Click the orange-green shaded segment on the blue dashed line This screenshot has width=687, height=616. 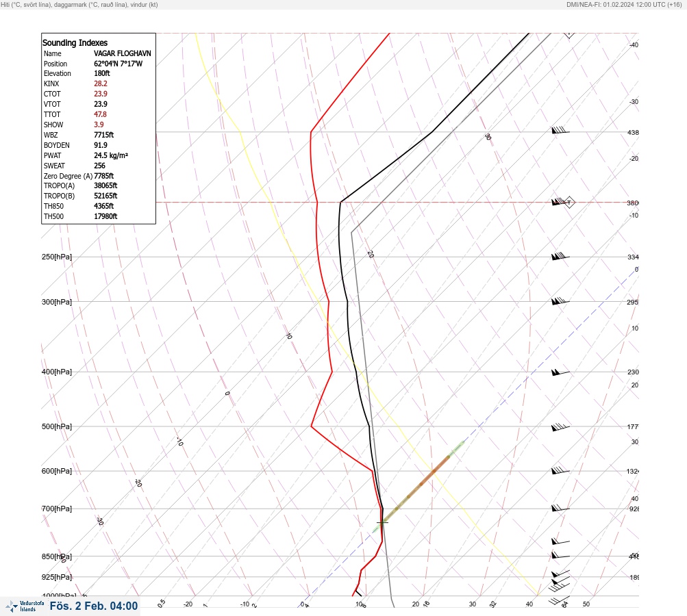418,487
